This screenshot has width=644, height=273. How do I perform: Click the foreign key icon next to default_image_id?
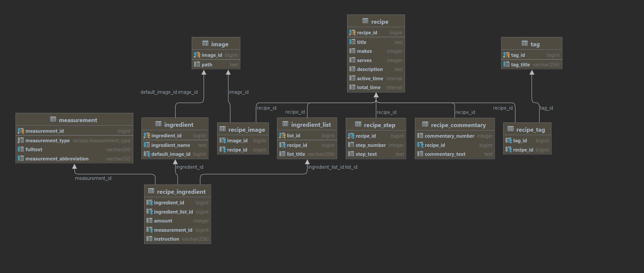tap(147, 154)
